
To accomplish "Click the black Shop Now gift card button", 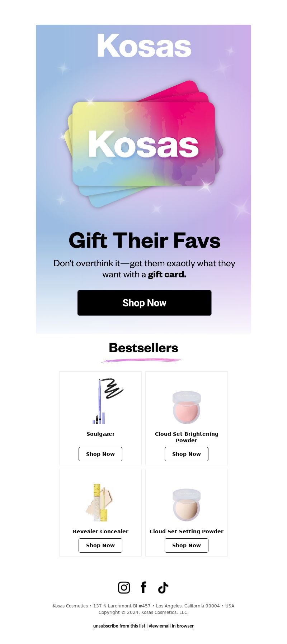I will pyautogui.click(x=144, y=303).
